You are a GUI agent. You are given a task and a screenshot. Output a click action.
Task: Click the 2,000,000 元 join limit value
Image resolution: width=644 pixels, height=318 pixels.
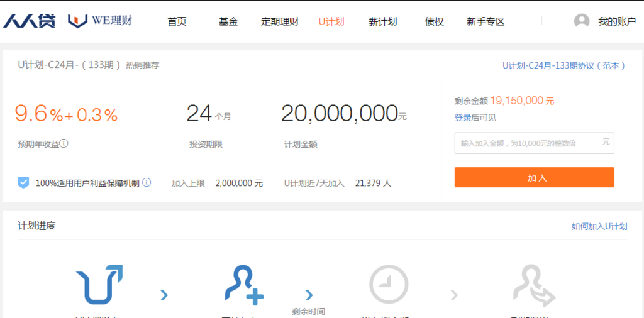click(x=239, y=184)
